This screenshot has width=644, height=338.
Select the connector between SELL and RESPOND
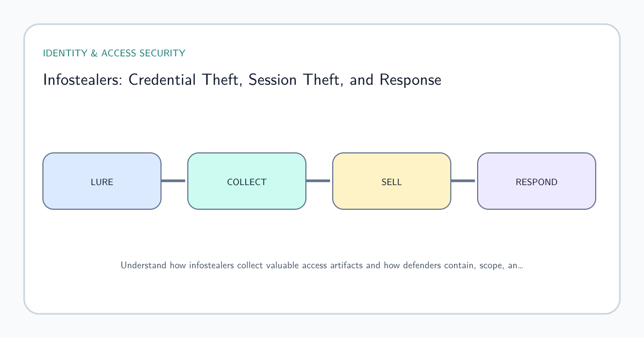pos(463,181)
